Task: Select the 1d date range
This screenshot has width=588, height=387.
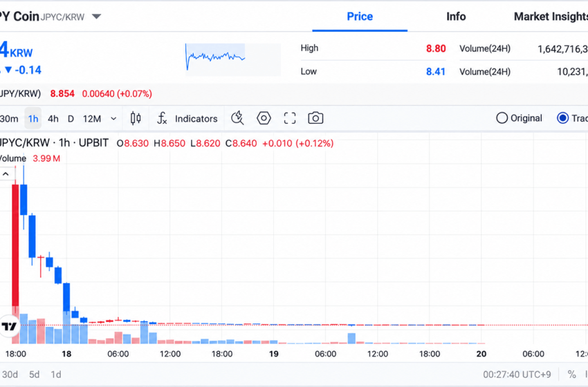Action: point(56,375)
